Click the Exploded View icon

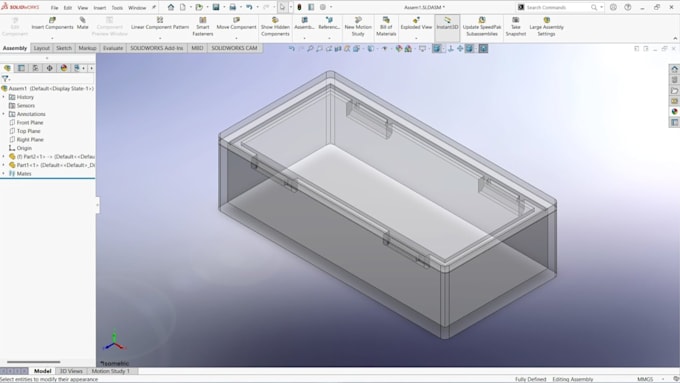416,20
